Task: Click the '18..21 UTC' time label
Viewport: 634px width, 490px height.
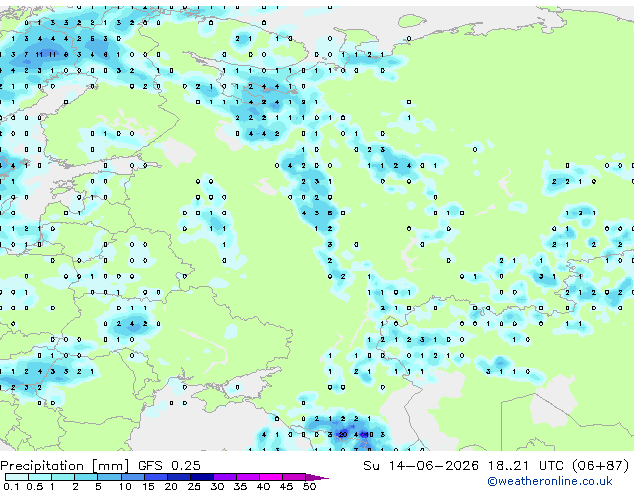Action: (525, 466)
